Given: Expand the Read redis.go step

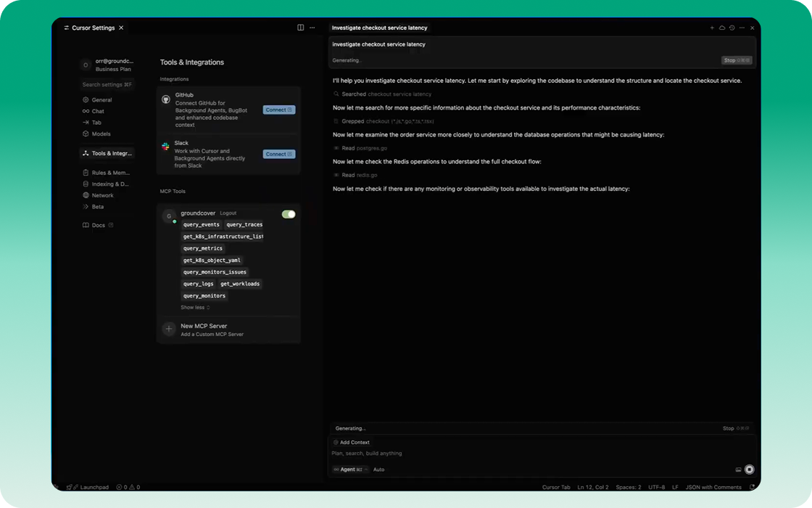Looking at the screenshot, I should tap(355, 175).
